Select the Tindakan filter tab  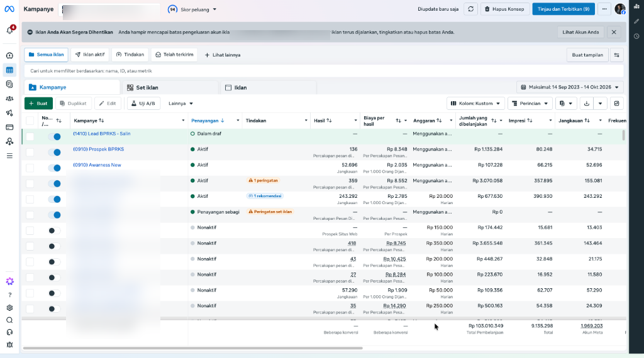coord(130,55)
